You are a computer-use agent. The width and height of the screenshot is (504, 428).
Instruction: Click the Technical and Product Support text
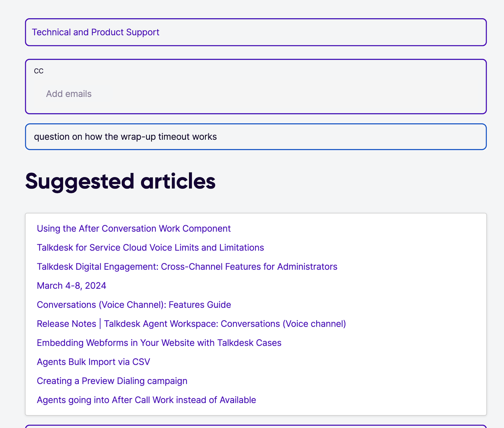pyautogui.click(x=96, y=32)
